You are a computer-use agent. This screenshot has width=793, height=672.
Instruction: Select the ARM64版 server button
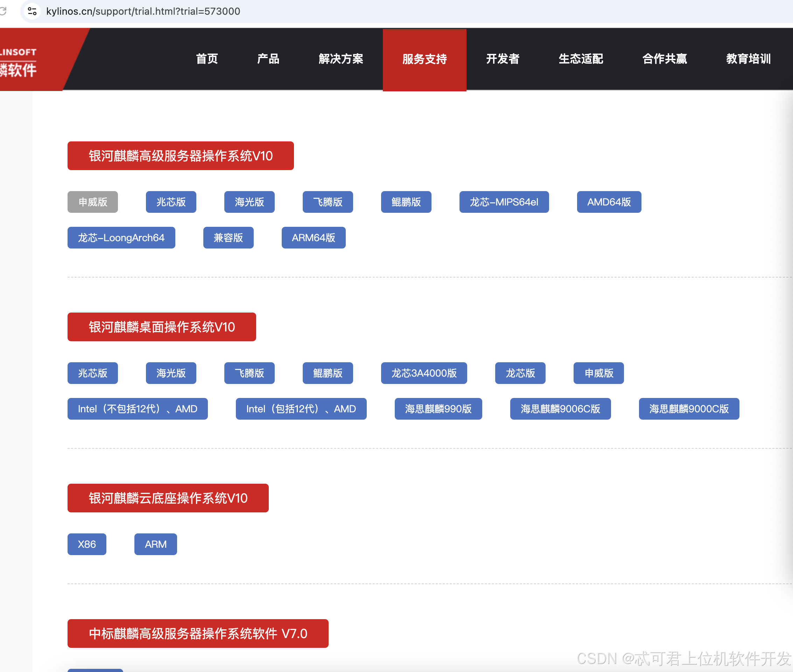coord(313,238)
